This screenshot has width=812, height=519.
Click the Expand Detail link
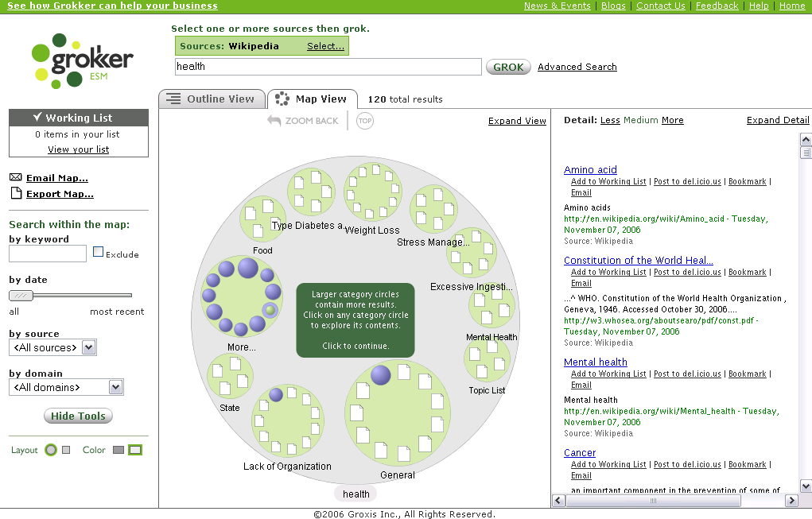click(777, 120)
